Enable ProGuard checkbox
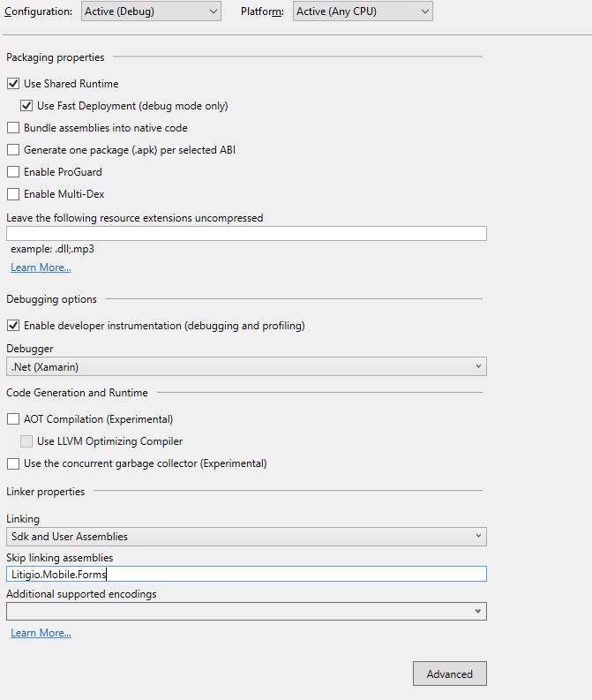 click(x=13, y=172)
